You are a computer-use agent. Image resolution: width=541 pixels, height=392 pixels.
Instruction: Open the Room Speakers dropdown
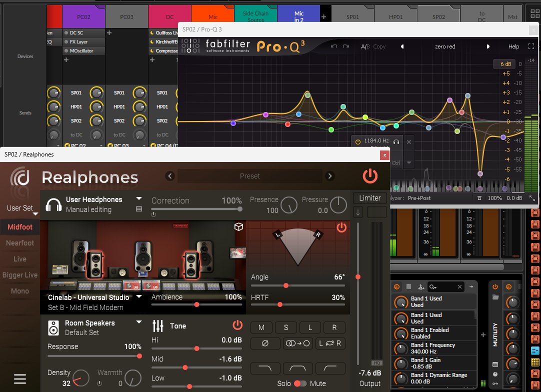139,322
